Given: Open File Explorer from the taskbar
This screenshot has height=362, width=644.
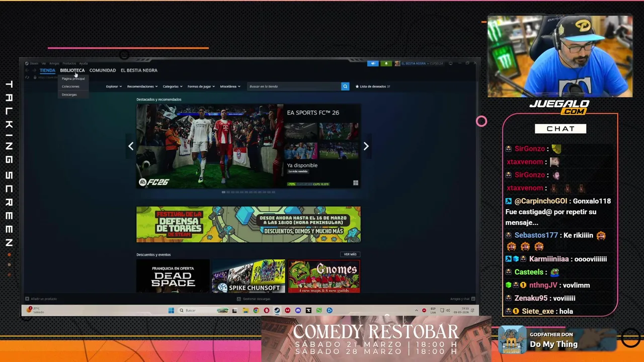Looking at the screenshot, I should click(x=246, y=310).
